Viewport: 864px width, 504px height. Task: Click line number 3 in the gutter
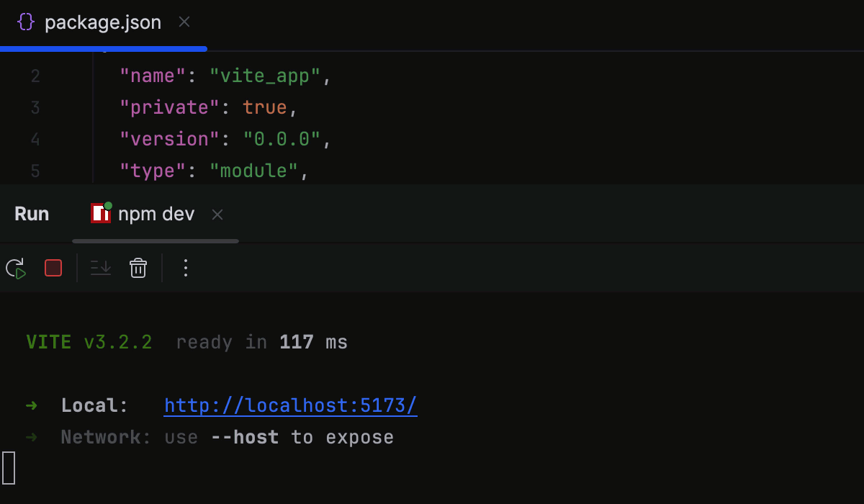tap(35, 107)
